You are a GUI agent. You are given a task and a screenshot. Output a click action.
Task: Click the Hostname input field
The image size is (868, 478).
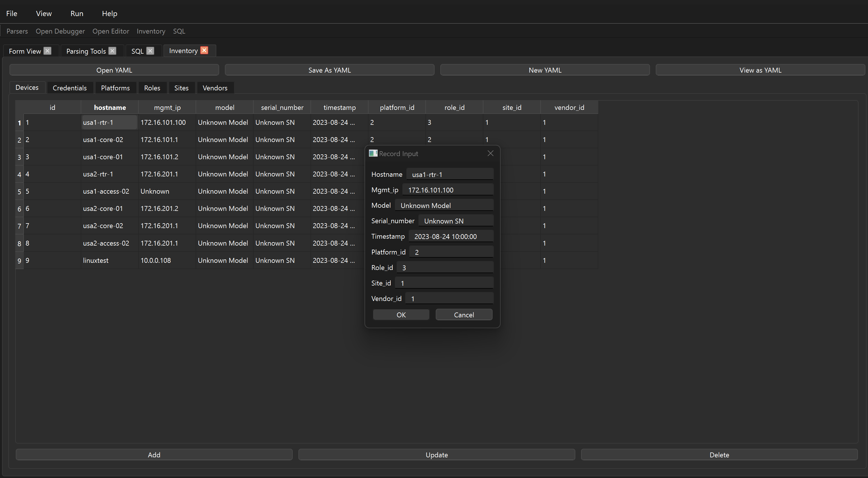click(450, 174)
